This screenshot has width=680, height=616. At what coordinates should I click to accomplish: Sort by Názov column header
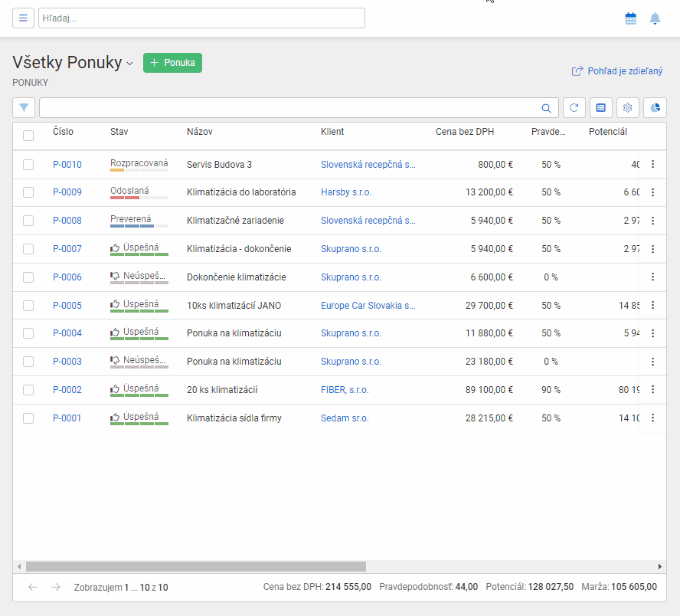(x=200, y=132)
